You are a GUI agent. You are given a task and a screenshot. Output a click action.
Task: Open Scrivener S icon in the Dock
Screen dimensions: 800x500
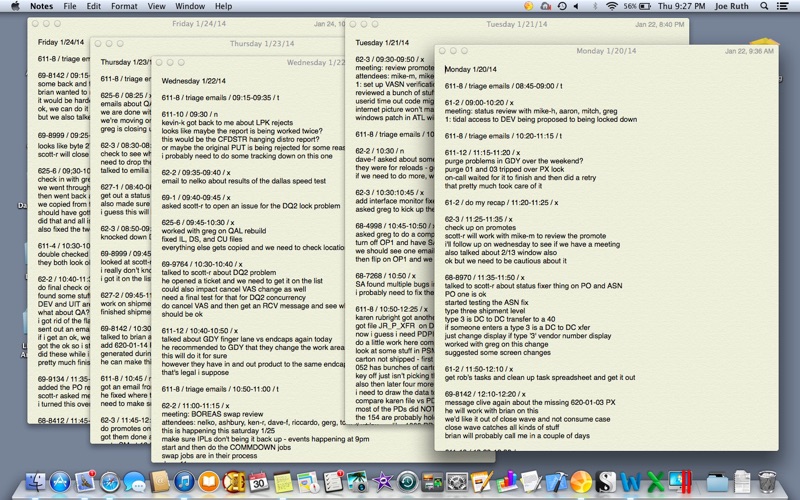click(x=605, y=482)
